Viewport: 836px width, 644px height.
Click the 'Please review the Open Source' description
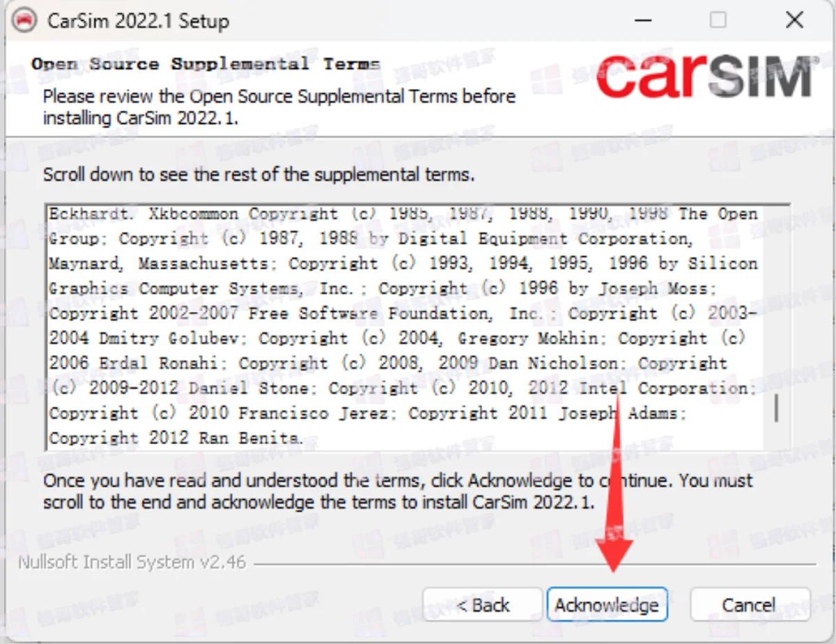pos(279,107)
